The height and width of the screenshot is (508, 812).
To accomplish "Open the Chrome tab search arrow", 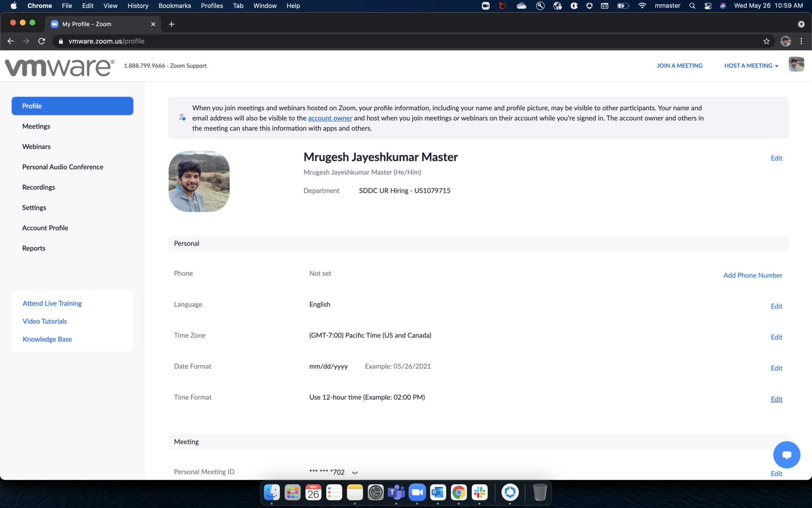I will [801, 24].
